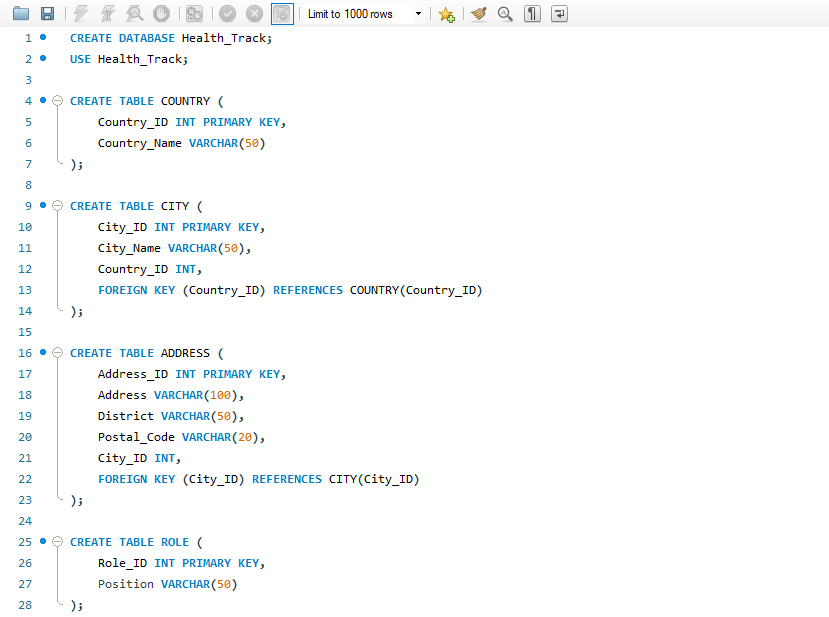
Task: Open the find panel magnifier icon
Action: (x=506, y=14)
